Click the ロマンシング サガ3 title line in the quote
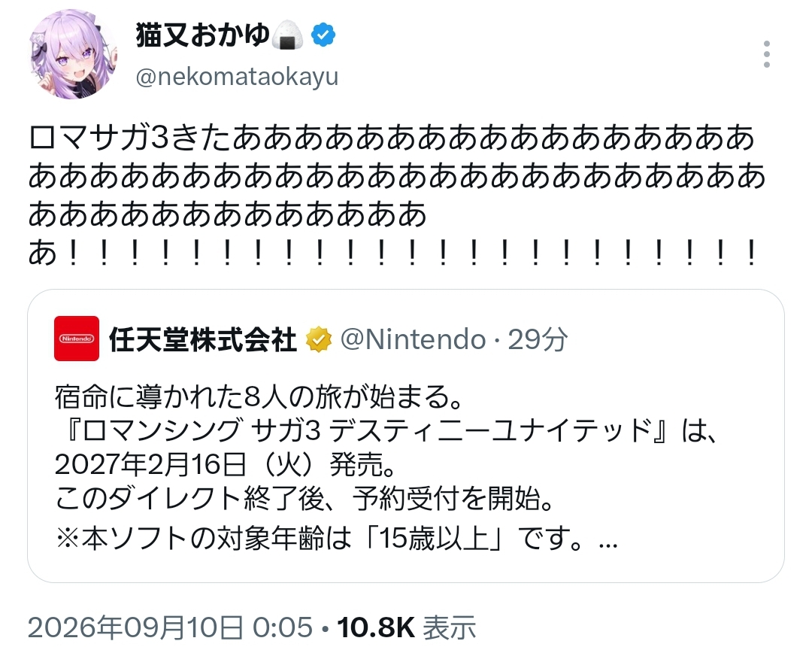Image resolution: width=812 pixels, height=647 pixels. (x=386, y=430)
